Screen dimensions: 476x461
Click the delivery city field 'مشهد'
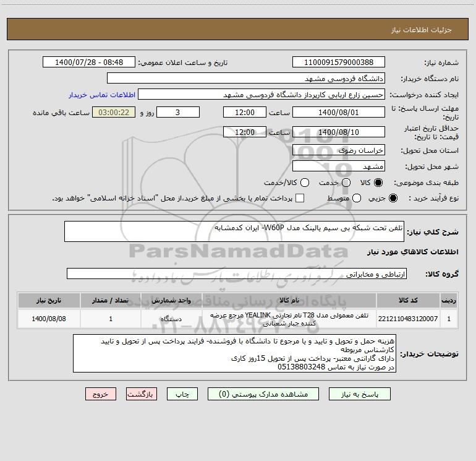pos(339,166)
